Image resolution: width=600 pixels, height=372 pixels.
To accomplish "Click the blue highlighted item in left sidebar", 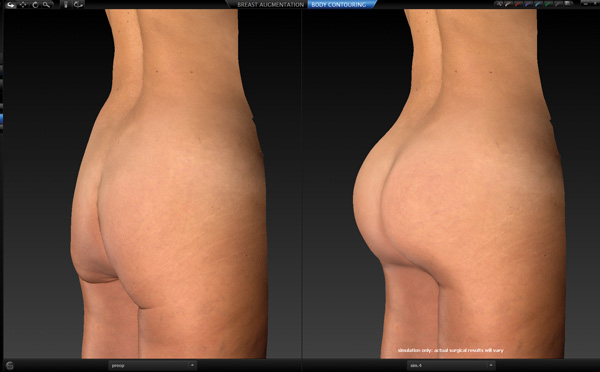I will coord(2,119).
